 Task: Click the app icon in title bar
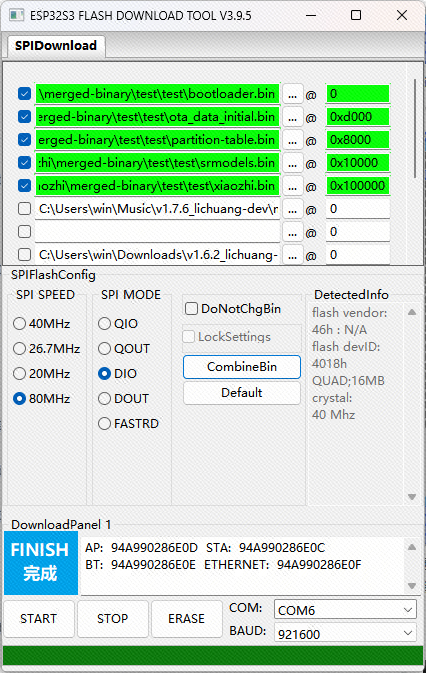16,15
